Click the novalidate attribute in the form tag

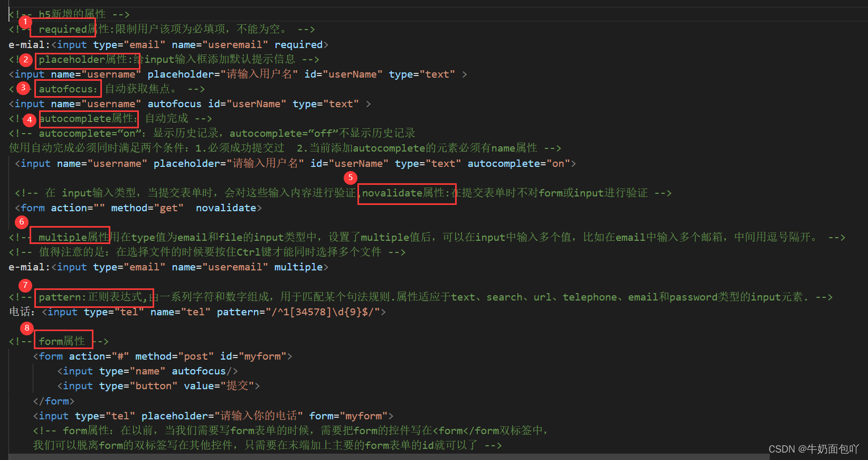(x=226, y=208)
